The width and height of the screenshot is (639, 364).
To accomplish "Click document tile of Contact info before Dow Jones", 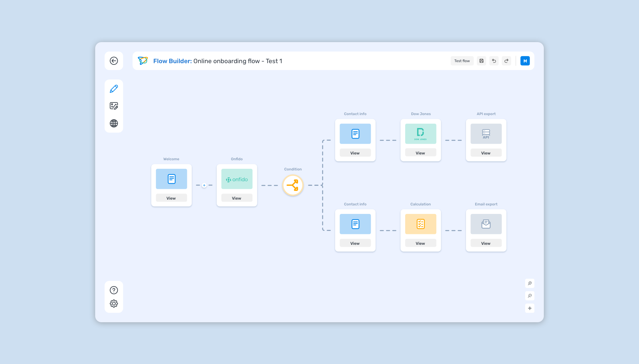I will (x=355, y=134).
